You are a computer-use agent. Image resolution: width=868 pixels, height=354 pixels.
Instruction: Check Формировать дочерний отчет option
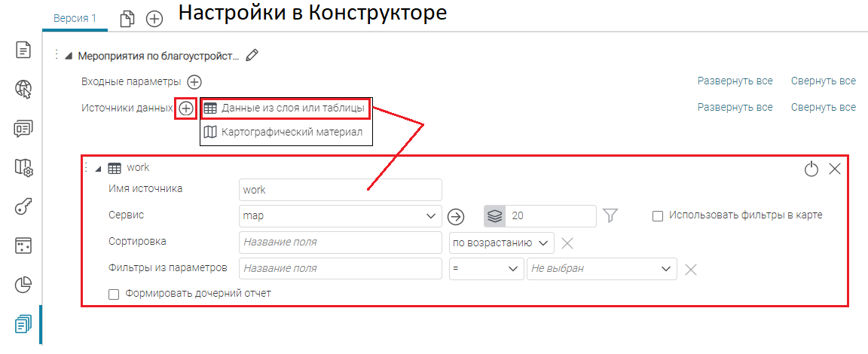115,294
